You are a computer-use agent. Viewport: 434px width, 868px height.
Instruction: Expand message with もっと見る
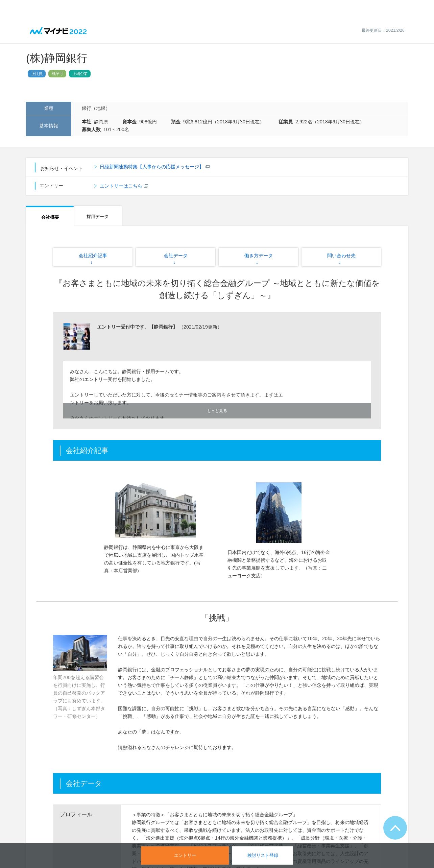click(217, 411)
